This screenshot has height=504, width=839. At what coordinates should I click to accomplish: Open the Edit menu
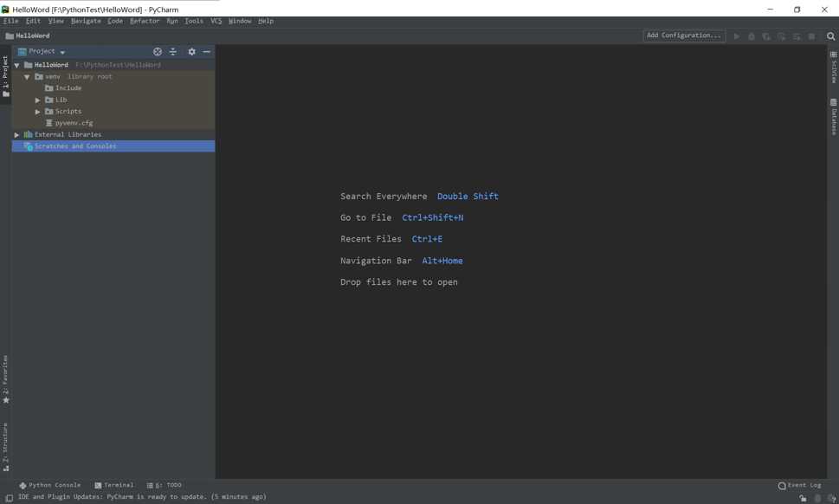pyautogui.click(x=33, y=21)
